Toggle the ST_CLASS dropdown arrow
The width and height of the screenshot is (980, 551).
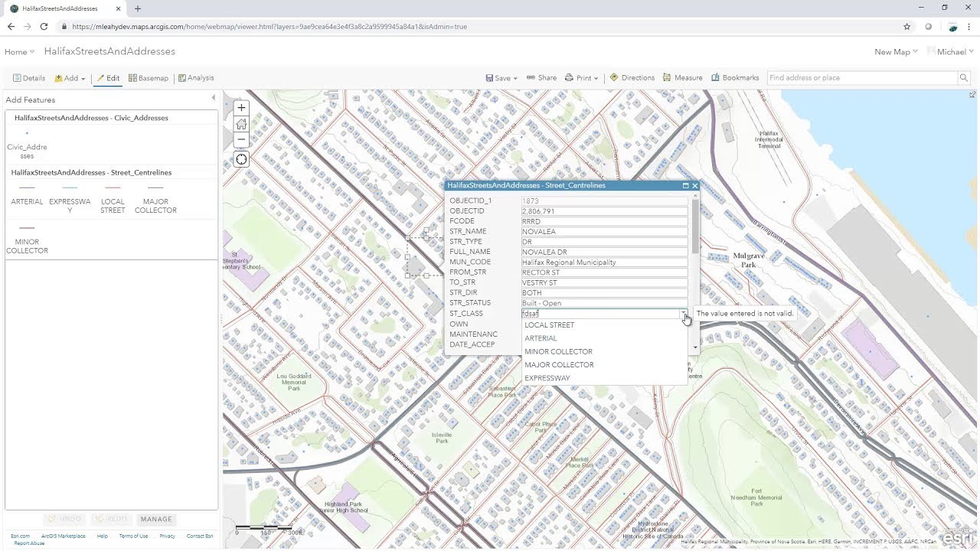pyautogui.click(x=683, y=314)
